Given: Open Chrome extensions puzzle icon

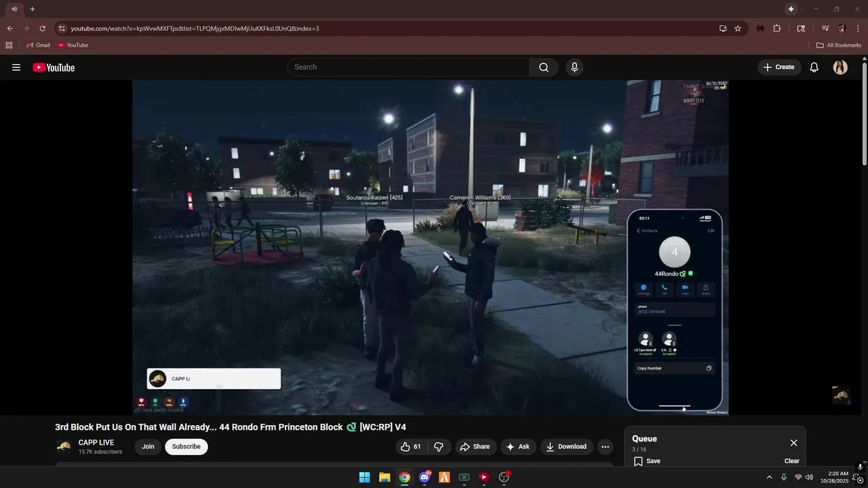Looking at the screenshot, I should 777,28.
